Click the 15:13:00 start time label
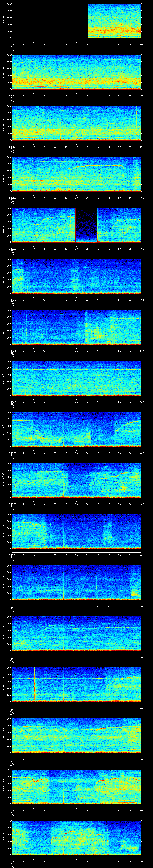The height and width of the screenshot is (868, 153). [x=12, y=249]
